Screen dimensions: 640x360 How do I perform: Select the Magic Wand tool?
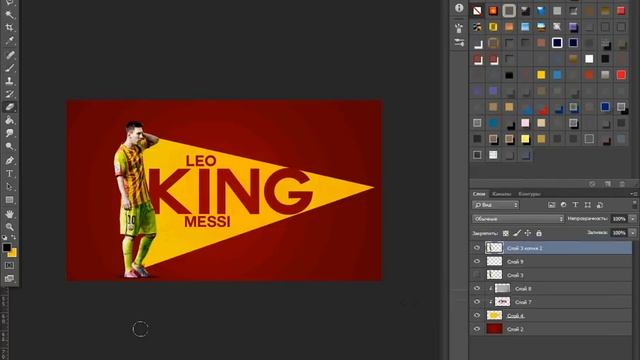coord(9,15)
